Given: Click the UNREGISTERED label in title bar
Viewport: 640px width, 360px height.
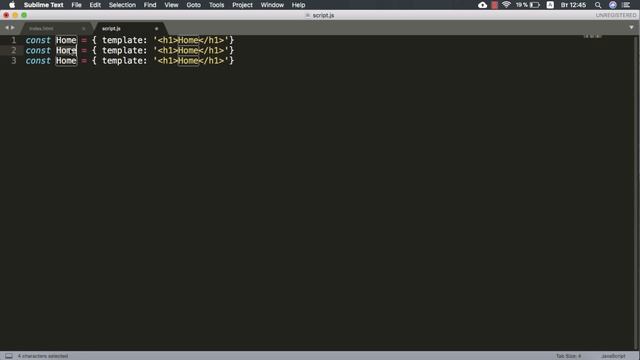Looking at the screenshot, I should point(616,15).
